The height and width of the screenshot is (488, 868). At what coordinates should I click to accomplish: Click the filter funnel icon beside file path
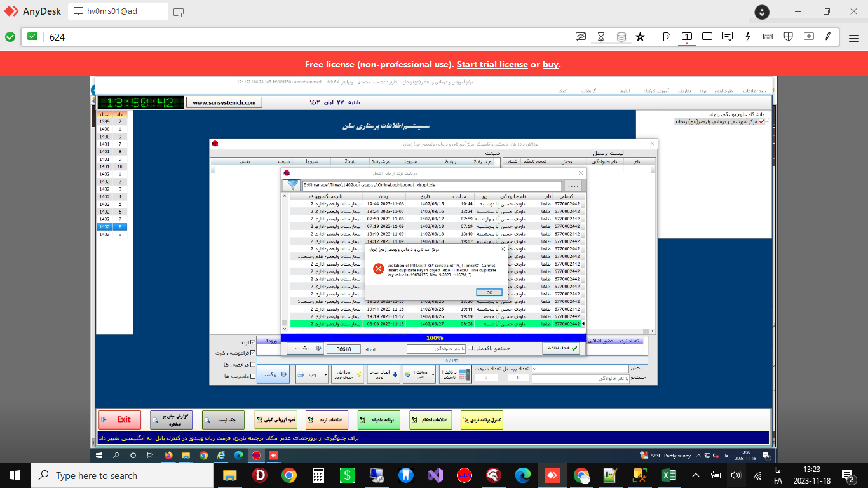coord(292,185)
